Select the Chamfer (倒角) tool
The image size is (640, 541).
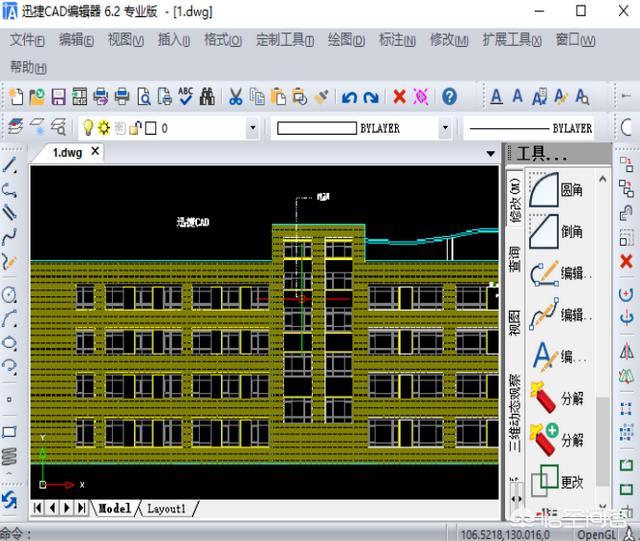click(560, 231)
